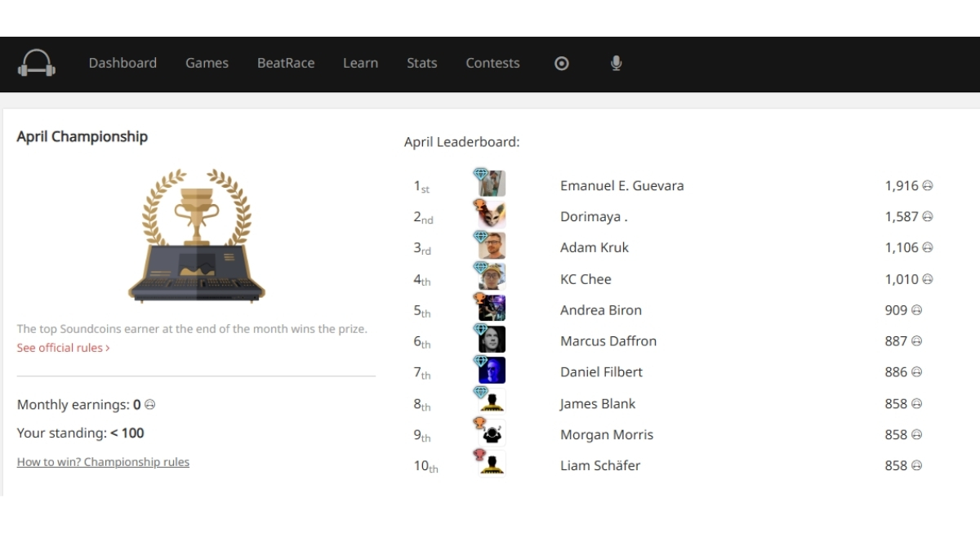Image resolution: width=980 pixels, height=551 pixels.
Task: Open the Dashboard menu item
Action: click(x=122, y=63)
